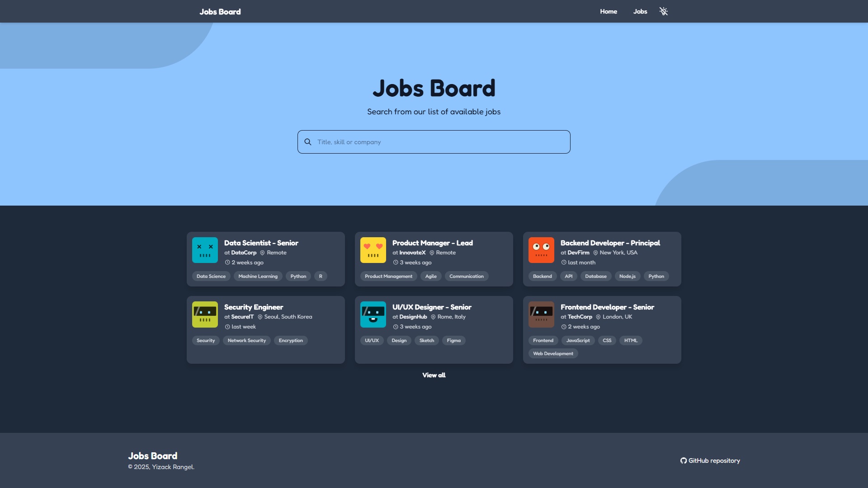Screen dimensions: 868x488
Task: Click the DevFirm orange robot avatar
Action: pos(541,250)
